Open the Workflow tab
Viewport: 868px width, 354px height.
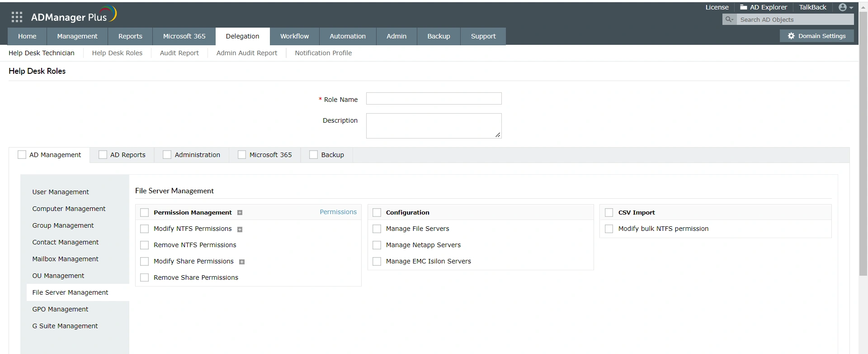click(295, 36)
